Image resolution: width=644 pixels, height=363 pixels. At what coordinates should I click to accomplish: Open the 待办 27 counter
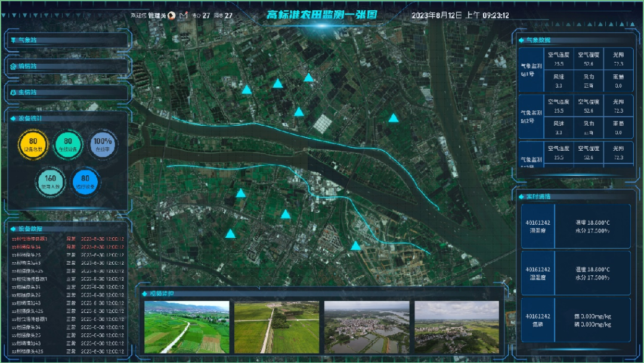[202, 15]
